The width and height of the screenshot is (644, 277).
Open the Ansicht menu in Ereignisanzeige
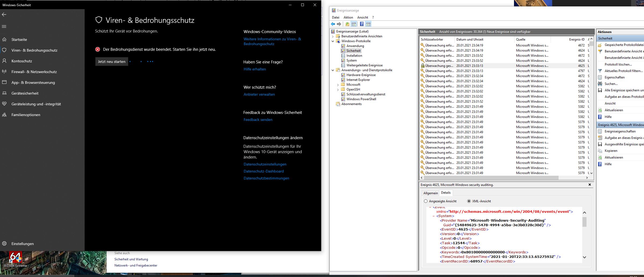click(363, 17)
